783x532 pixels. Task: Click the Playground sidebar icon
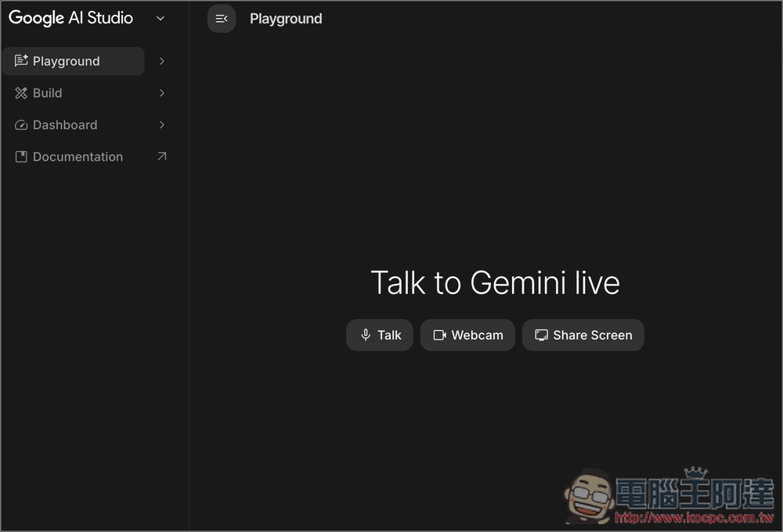pyautogui.click(x=21, y=60)
